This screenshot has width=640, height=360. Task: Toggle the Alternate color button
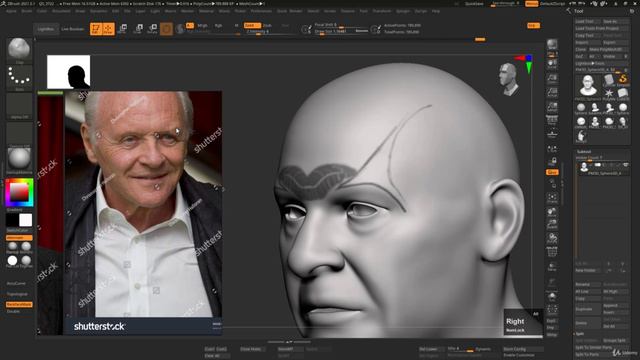click(19, 238)
